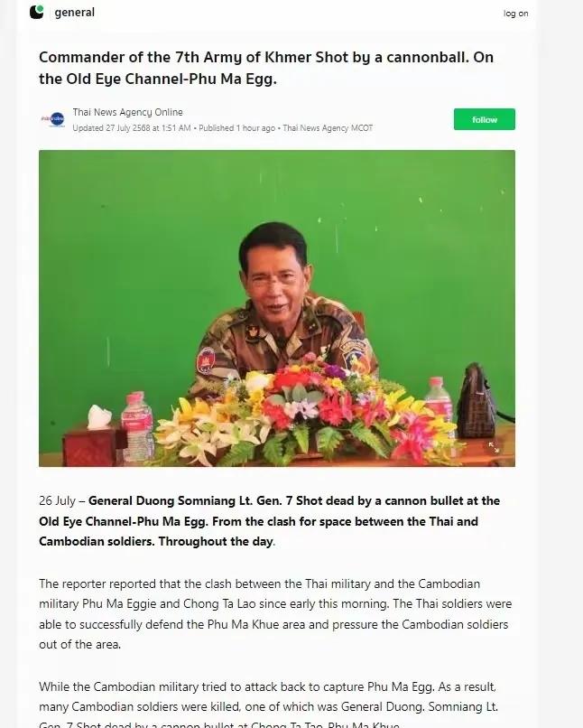Open the Thai News Agency Online profile name
Screen dimensions: 583x728
[x=127, y=112]
